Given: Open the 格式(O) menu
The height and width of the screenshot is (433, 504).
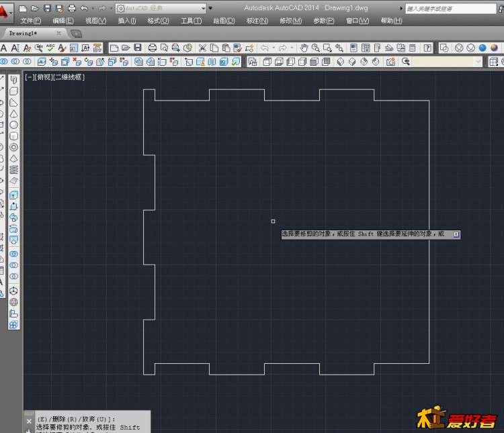Looking at the screenshot, I should coord(158,21).
